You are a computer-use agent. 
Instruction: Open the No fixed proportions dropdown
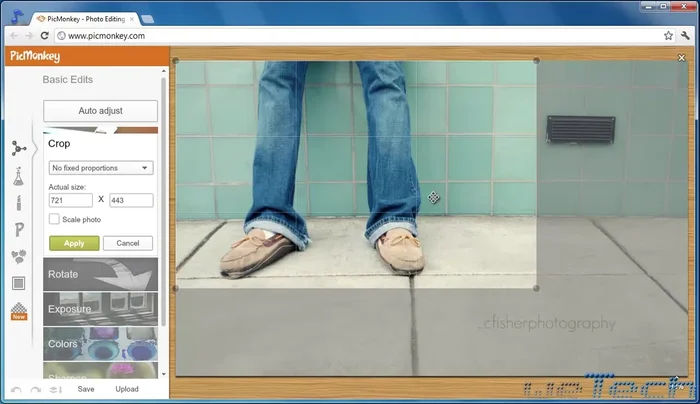point(100,168)
